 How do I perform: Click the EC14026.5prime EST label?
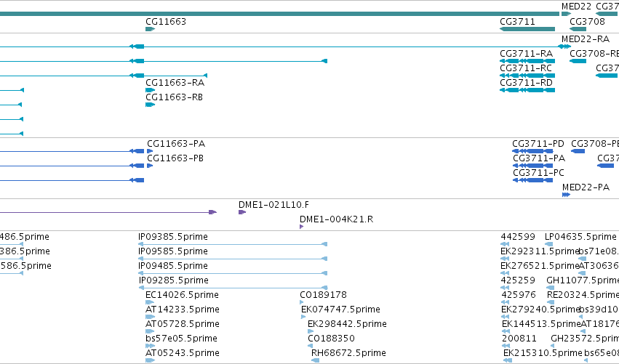tap(182, 296)
